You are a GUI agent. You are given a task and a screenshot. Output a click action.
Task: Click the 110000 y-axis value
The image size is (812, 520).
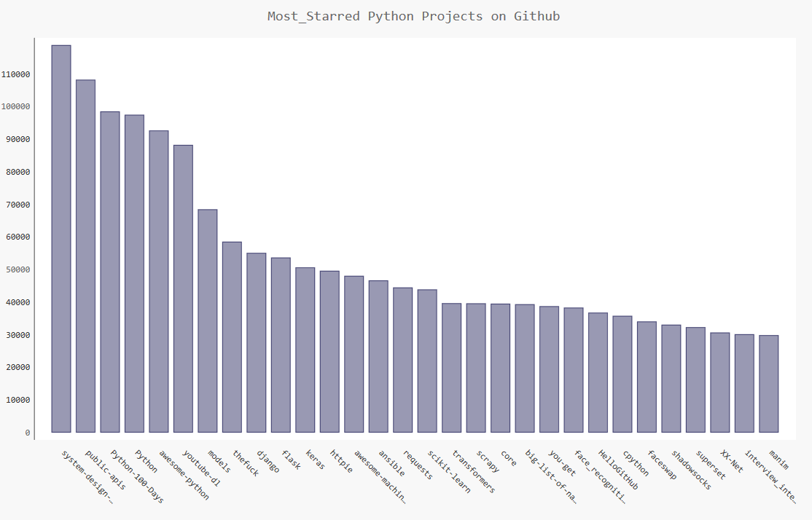pos(15,74)
